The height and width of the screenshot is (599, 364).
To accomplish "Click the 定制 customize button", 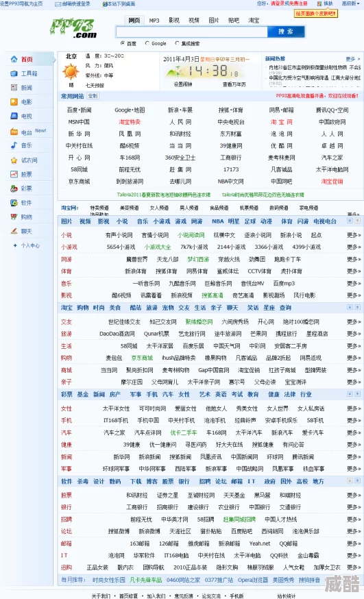I will [93, 96].
